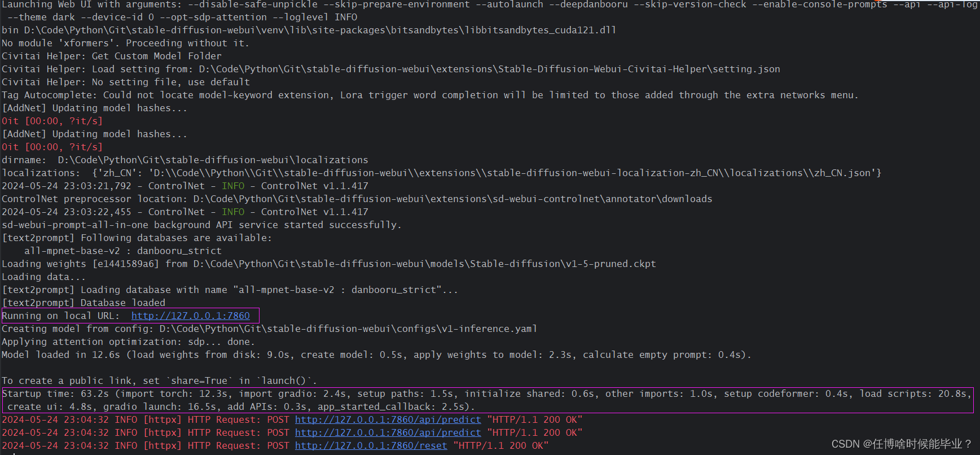Click "sd-webui-prompt-all-in-one background API service started" line
This screenshot has height=455, width=980.
(201, 225)
